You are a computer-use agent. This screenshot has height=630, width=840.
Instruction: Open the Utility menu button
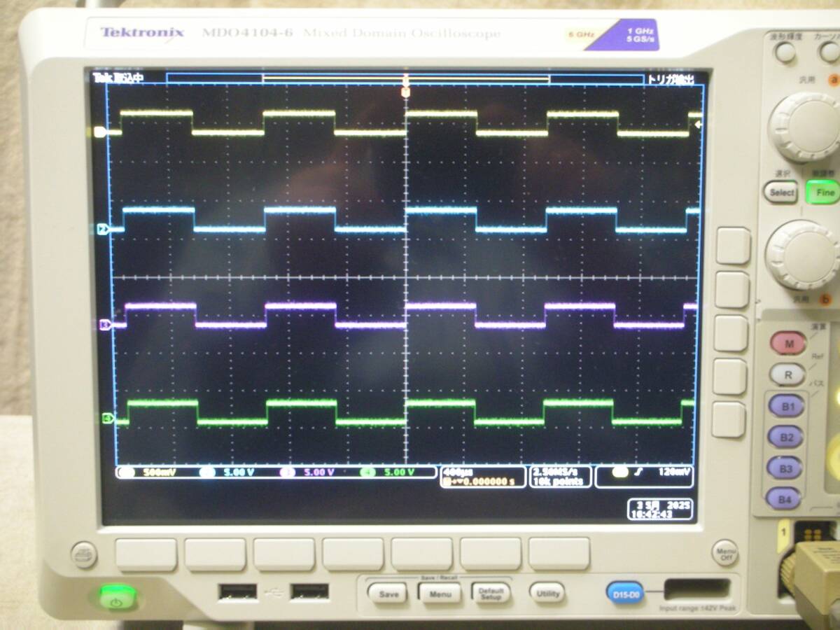[547, 594]
